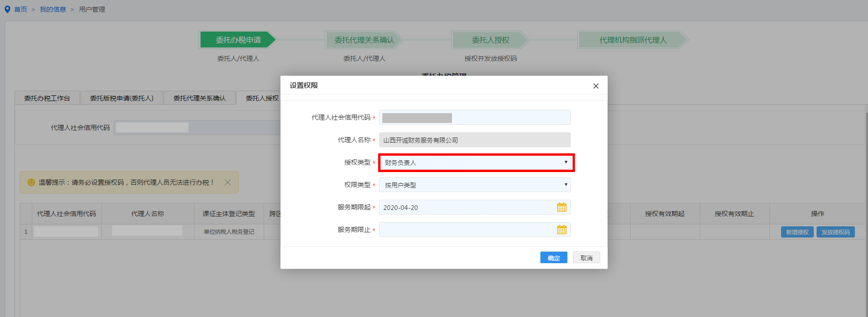Switch to the 委托代理关系确认 tab
The width and height of the screenshot is (868, 317).
tap(200, 98)
